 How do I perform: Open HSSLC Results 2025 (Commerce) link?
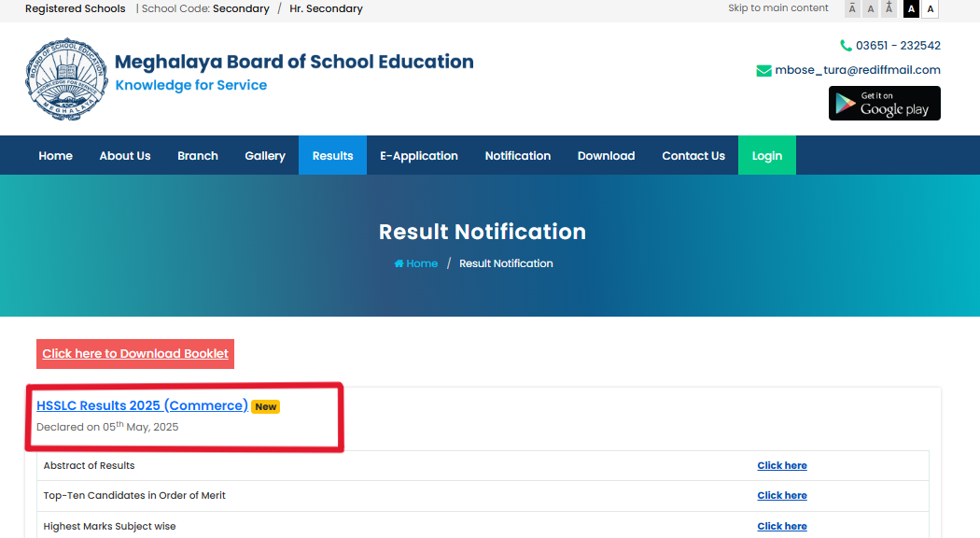[140, 405]
